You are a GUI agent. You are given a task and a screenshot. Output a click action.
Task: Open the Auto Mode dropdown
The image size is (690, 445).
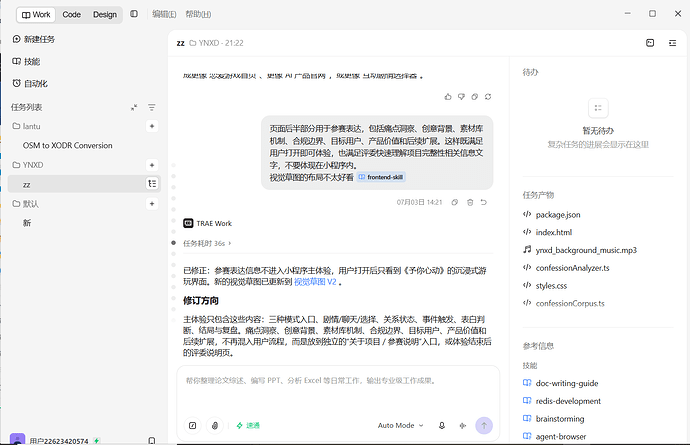point(400,425)
